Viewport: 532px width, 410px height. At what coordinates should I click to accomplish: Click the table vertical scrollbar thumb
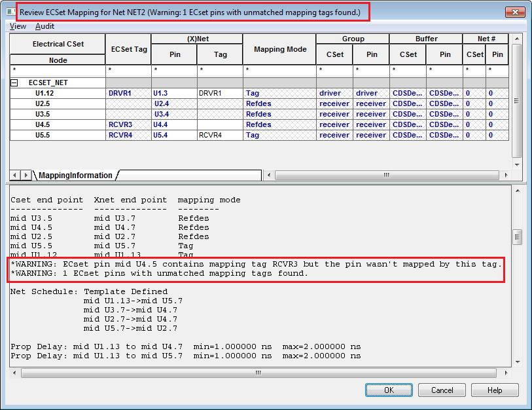pyautogui.click(x=517, y=101)
